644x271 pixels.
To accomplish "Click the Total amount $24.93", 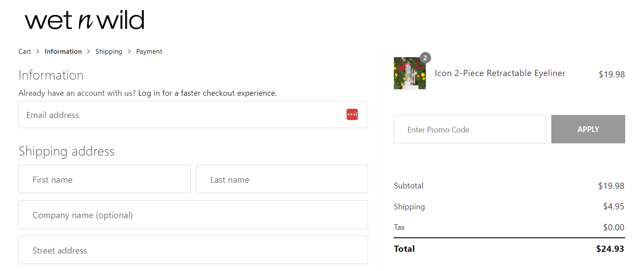I will coord(610,249).
